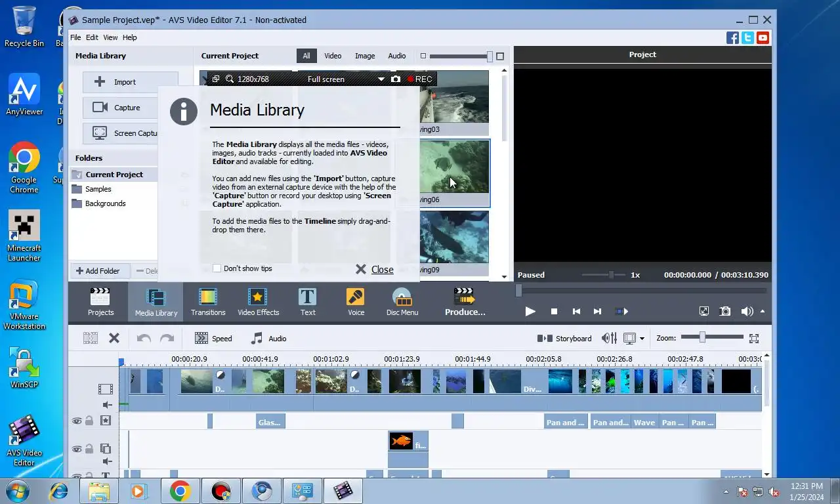Fit the timeline zoom to window
840x504 pixels.
pyautogui.click(x=754, y=339)
